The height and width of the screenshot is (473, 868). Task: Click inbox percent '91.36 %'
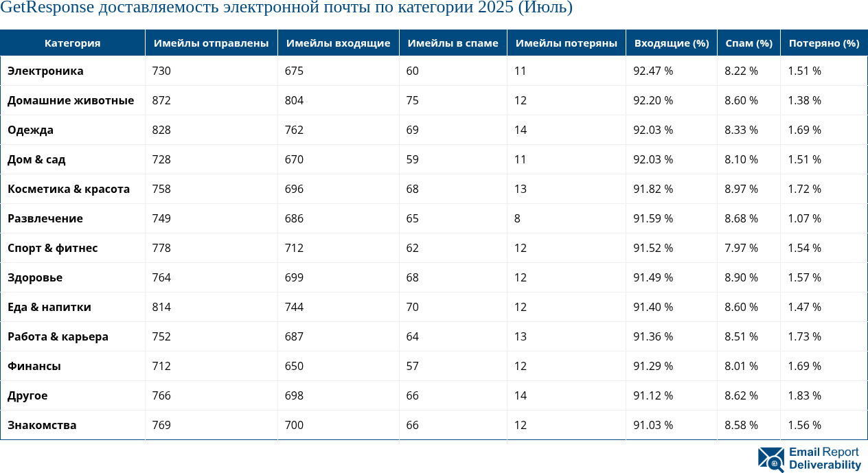tap(653, 336)
